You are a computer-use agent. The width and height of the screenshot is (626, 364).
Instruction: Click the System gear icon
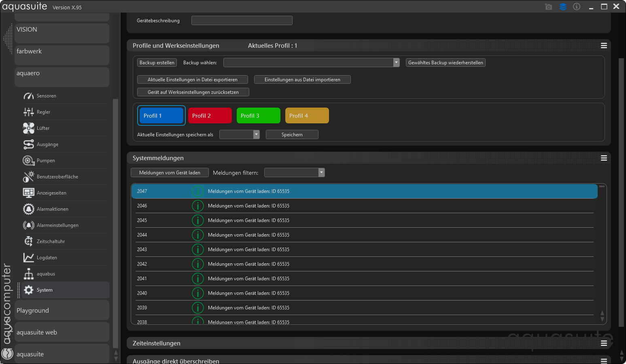pyautogui.click(x=28, y=290)
